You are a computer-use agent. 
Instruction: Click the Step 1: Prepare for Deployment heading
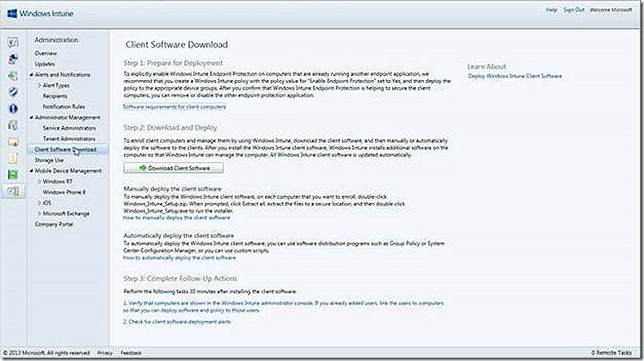(173, 64)
